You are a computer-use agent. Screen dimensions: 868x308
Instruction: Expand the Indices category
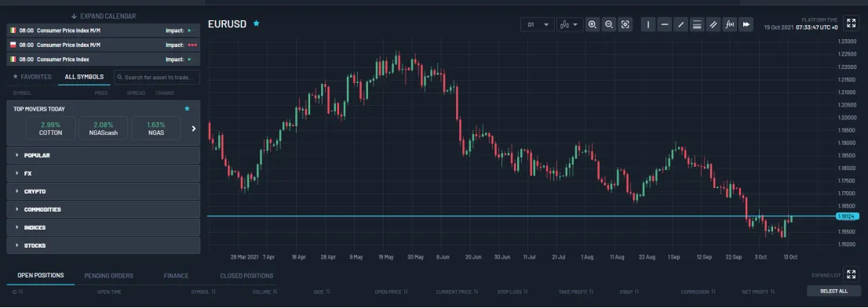103,227
